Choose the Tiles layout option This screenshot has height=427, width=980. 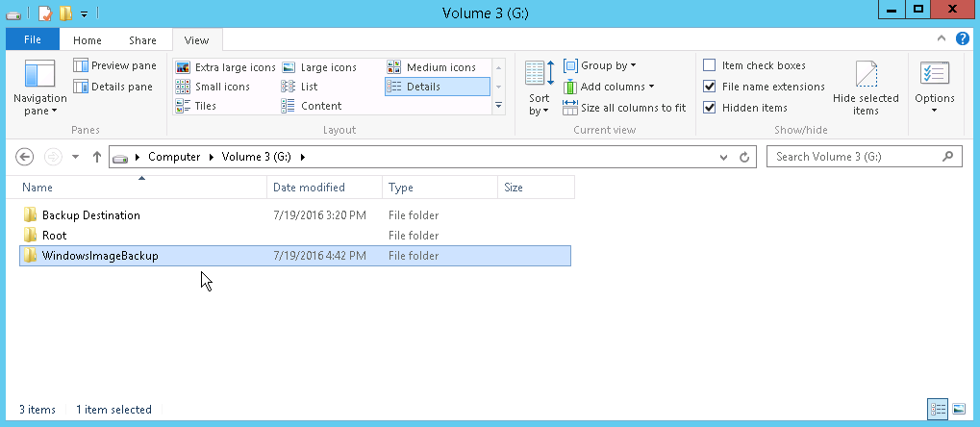196,106
